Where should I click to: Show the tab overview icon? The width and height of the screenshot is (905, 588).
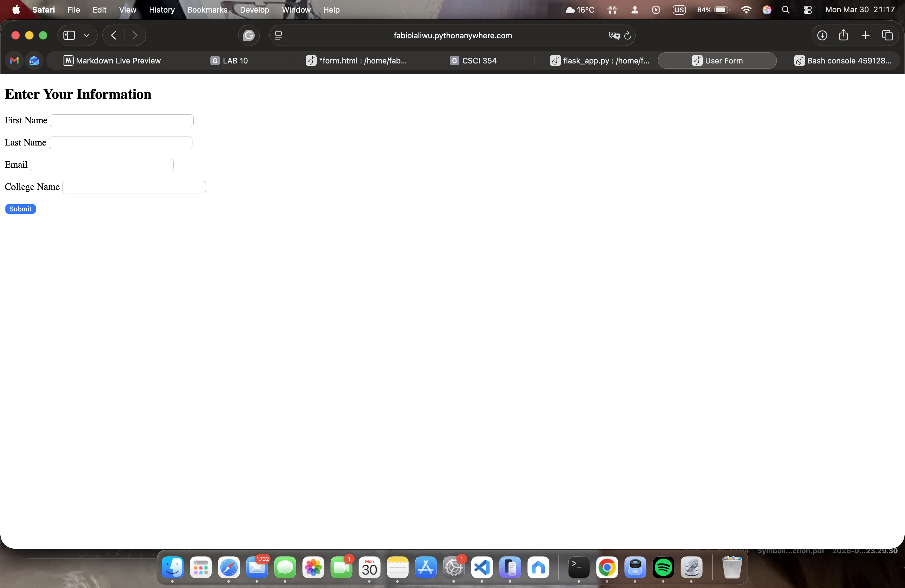coord(888,35)
